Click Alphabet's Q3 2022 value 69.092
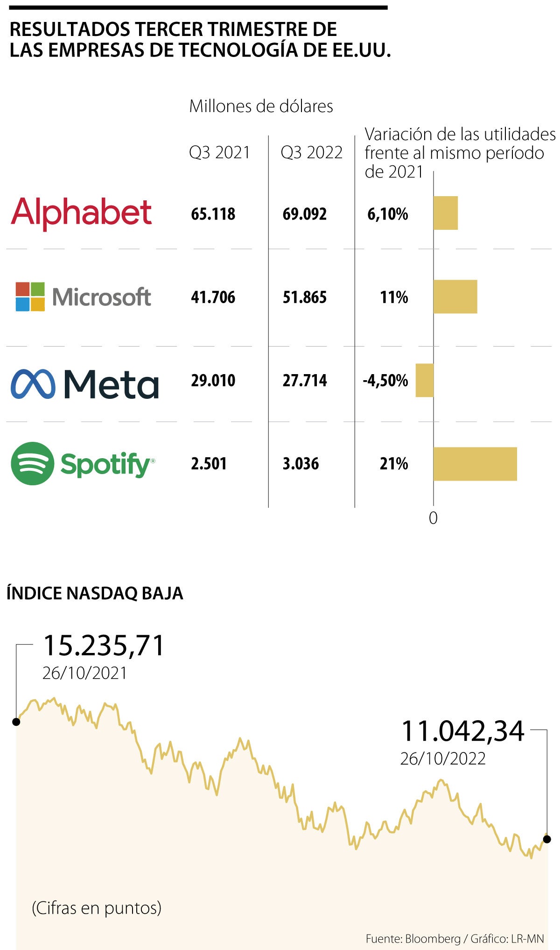Viewport: 560px width, 950px height. [304, 214]
